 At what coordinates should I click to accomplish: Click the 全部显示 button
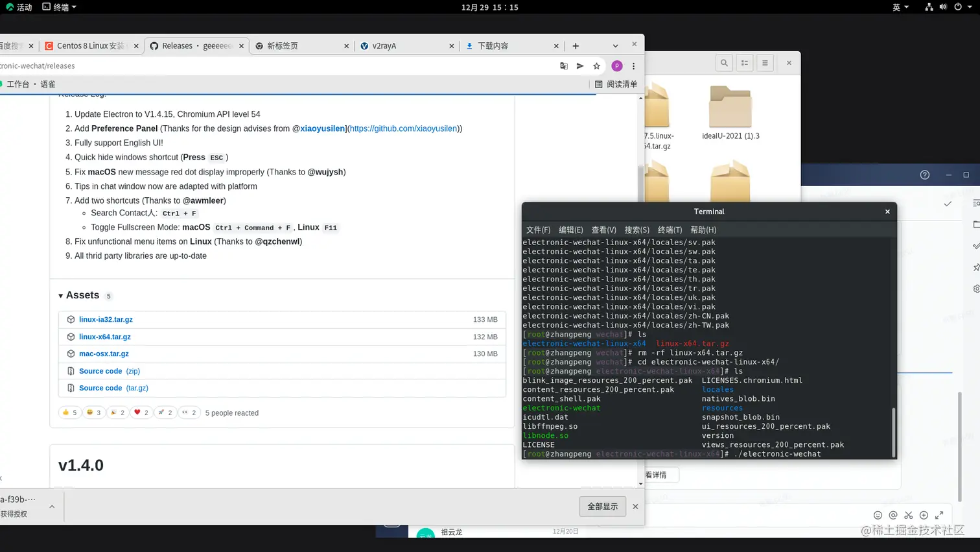tap(603, 507)
